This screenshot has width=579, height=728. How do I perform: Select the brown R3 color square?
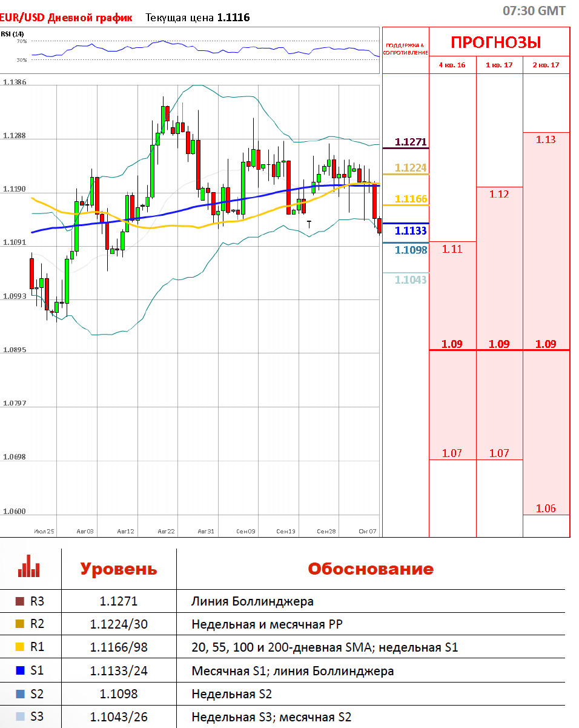pos(19,601)
